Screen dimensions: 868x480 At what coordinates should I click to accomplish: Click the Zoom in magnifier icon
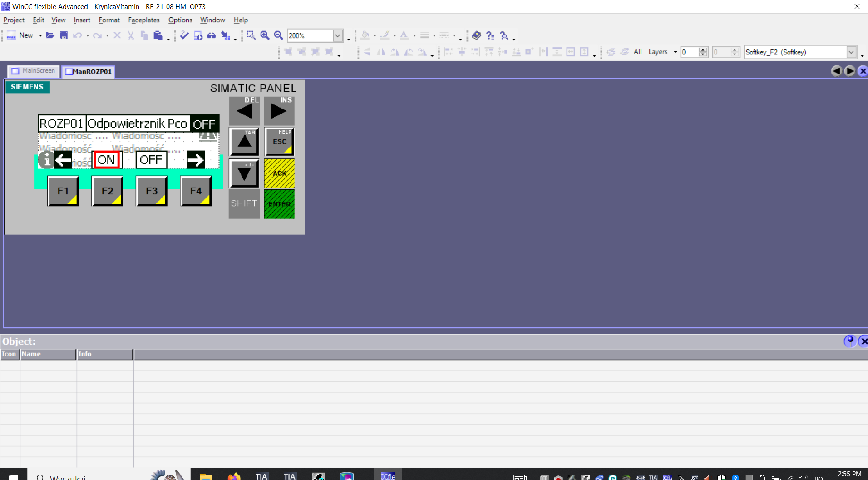265,35
